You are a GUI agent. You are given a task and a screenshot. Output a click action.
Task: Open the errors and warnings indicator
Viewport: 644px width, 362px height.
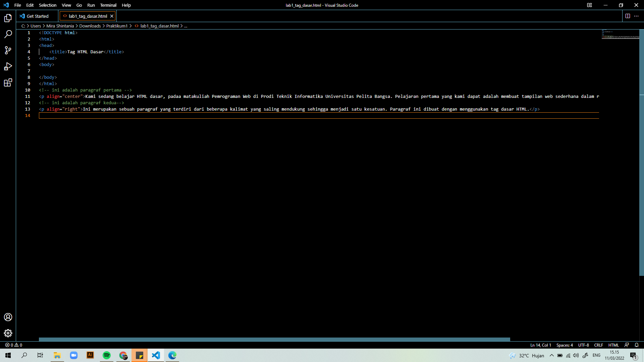14,345
